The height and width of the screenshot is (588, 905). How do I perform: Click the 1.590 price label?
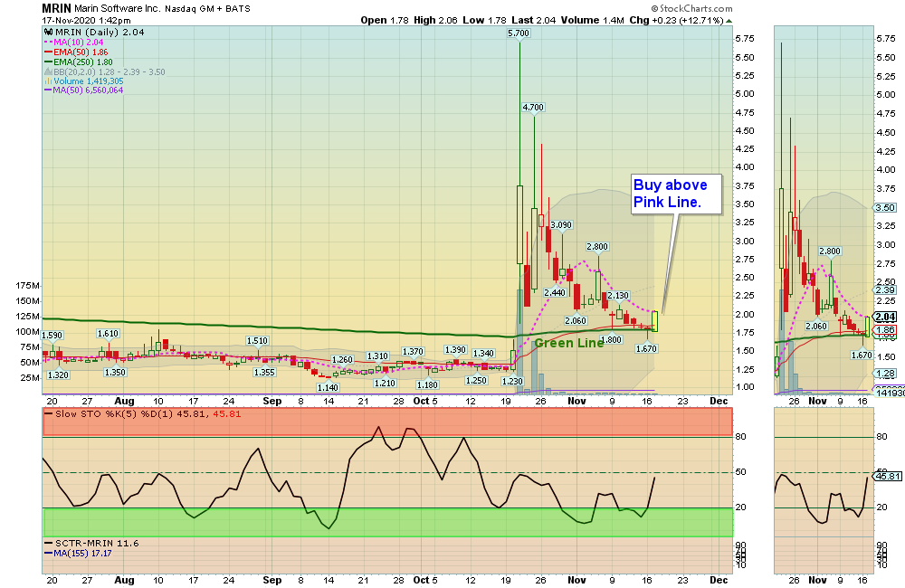52,336
